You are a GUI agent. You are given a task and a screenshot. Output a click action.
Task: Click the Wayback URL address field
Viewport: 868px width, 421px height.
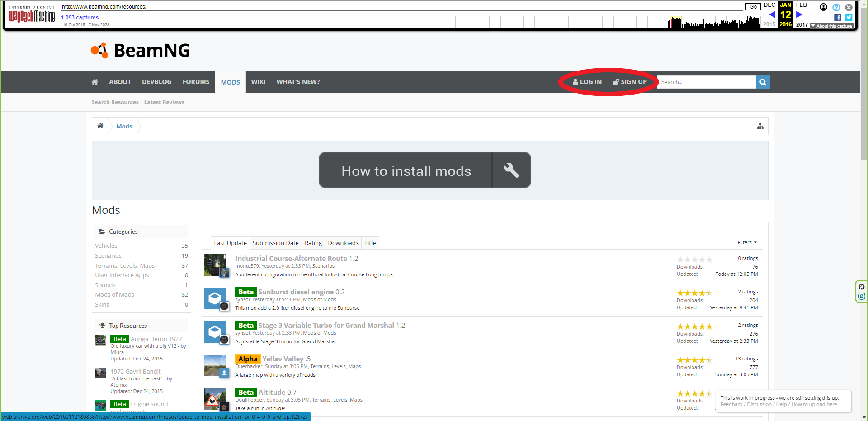pos(402,7)
